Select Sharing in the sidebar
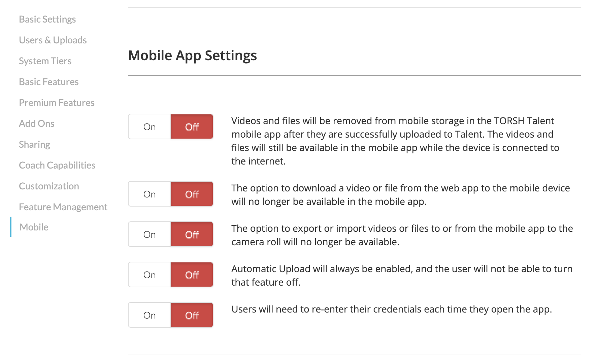 pyautogui.click(x=34, y=145)
